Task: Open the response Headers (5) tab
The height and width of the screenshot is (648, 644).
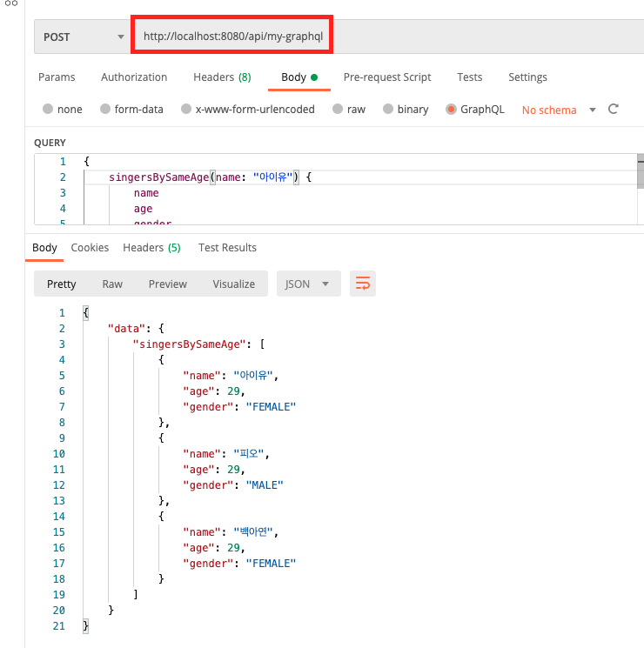Action: [151, 248]
